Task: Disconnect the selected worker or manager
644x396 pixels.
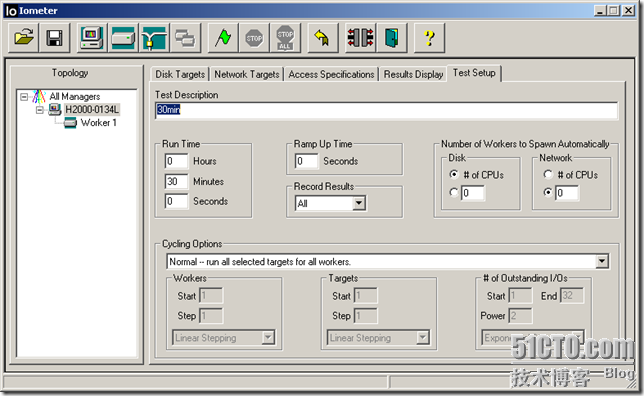Action: point(360,38)
